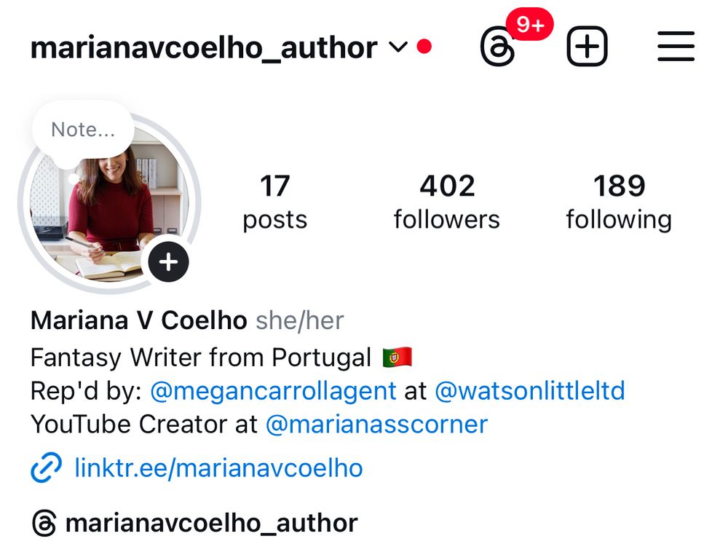The width and height of the screenshot is (728, 560).
Task: Tap the create new post plus icon
Action: [587, 47]
